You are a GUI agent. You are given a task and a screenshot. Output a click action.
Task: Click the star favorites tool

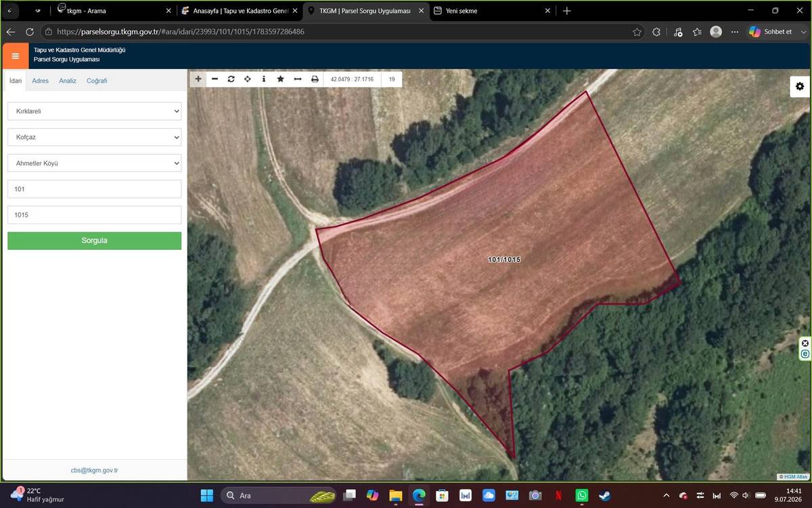point(281,79)
